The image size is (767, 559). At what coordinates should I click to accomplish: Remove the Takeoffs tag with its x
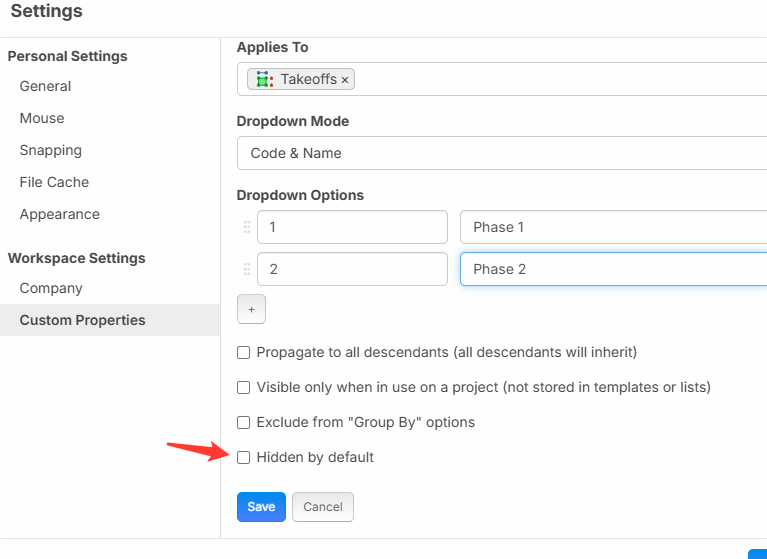tap(345, 80)
